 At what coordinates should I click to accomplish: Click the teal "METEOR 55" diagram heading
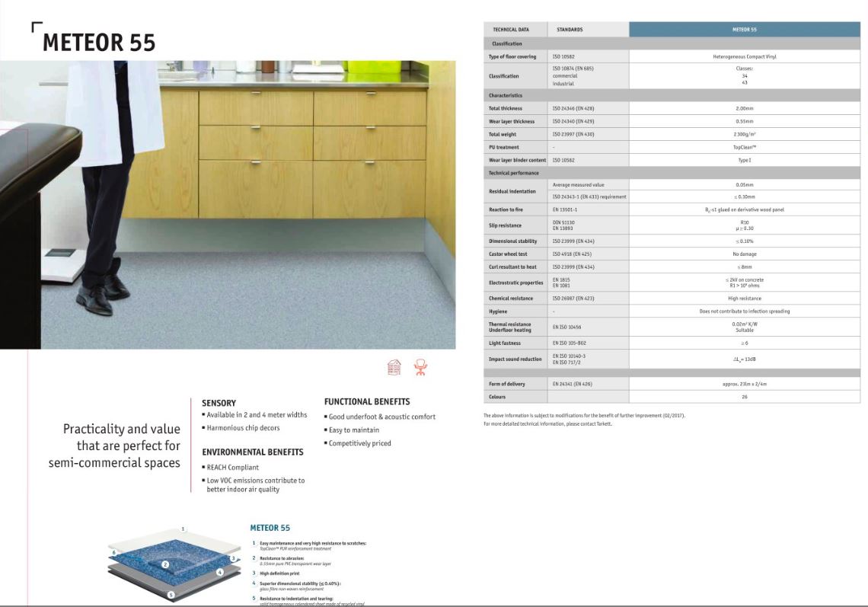(x=270, y=528)
